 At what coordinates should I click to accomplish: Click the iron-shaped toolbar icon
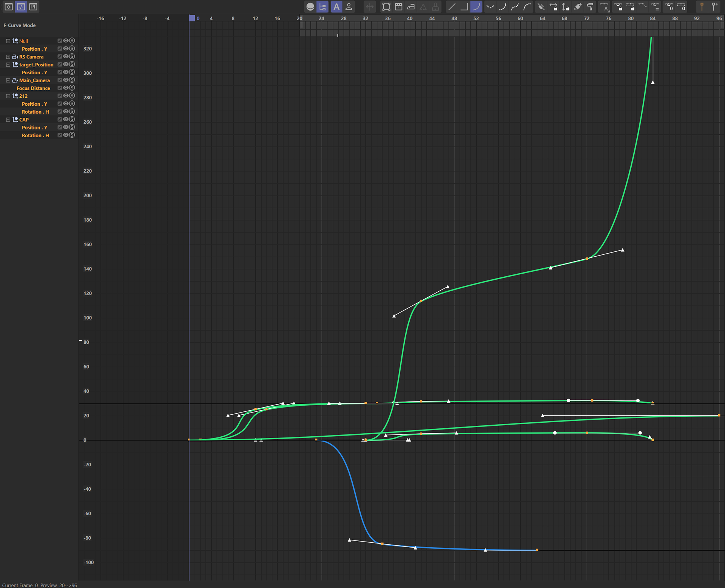[x=411, y=7]
